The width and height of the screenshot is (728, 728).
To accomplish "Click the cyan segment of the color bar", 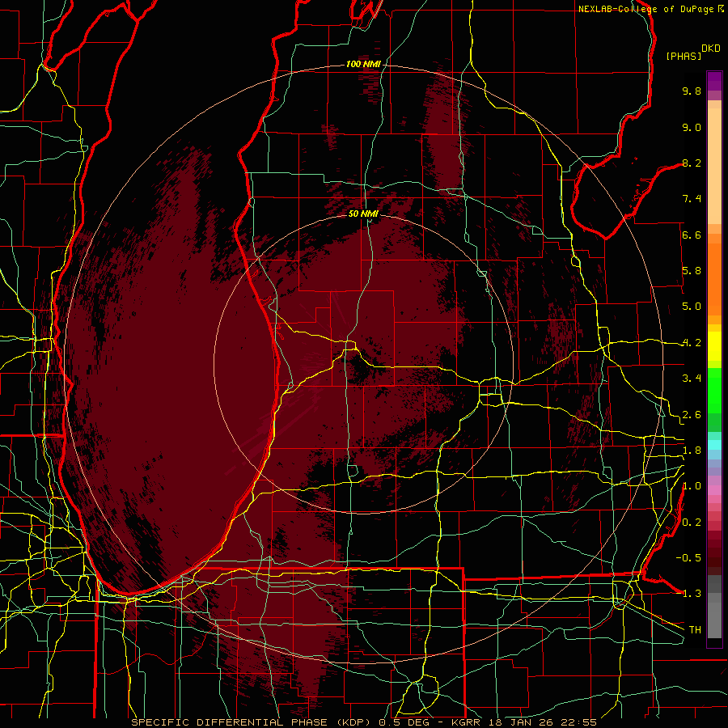I will [714, 445].
